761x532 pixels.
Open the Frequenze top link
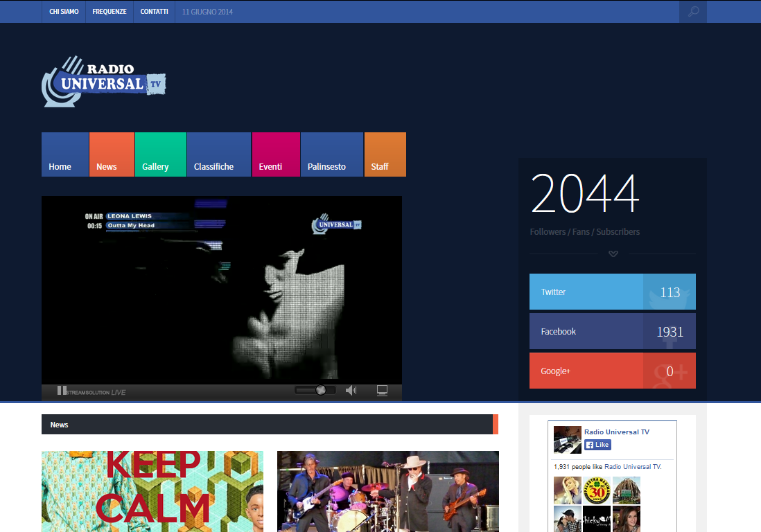(110, 12)
